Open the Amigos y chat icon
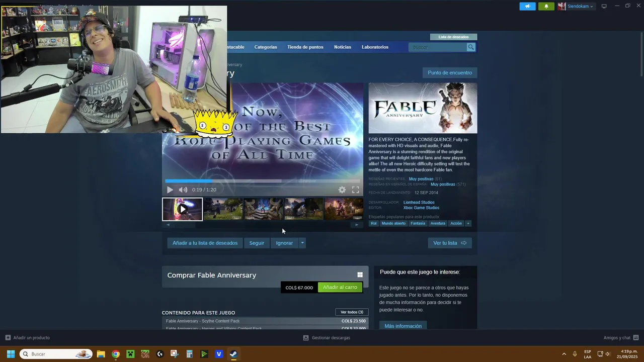This screenshot has height=362, width=644. pyautogui.click(x=636, y=337)
